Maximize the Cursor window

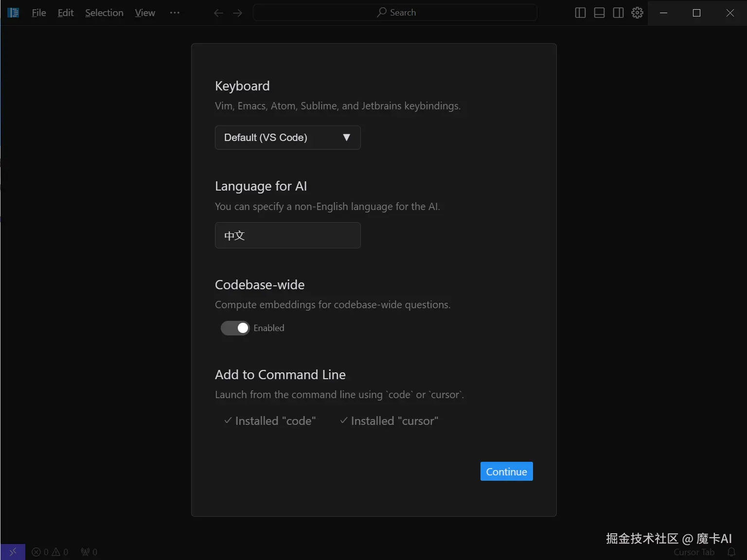pyautogui.click(x=696, y=13)
